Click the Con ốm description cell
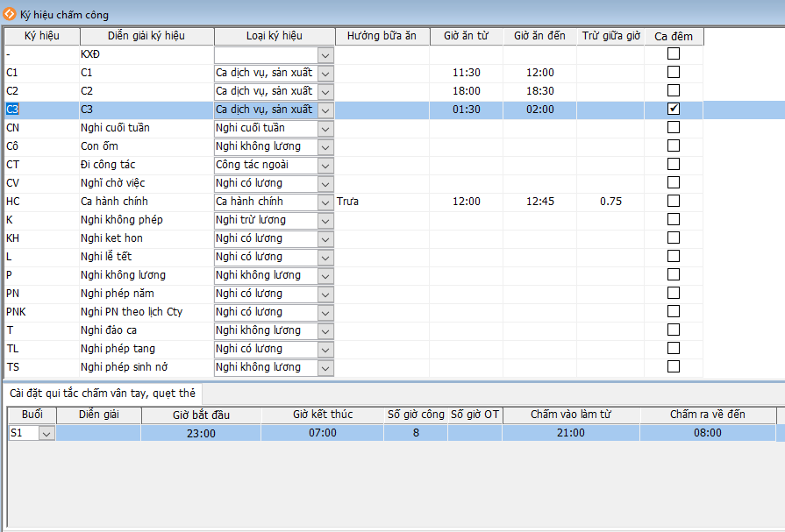 point(146,146)
